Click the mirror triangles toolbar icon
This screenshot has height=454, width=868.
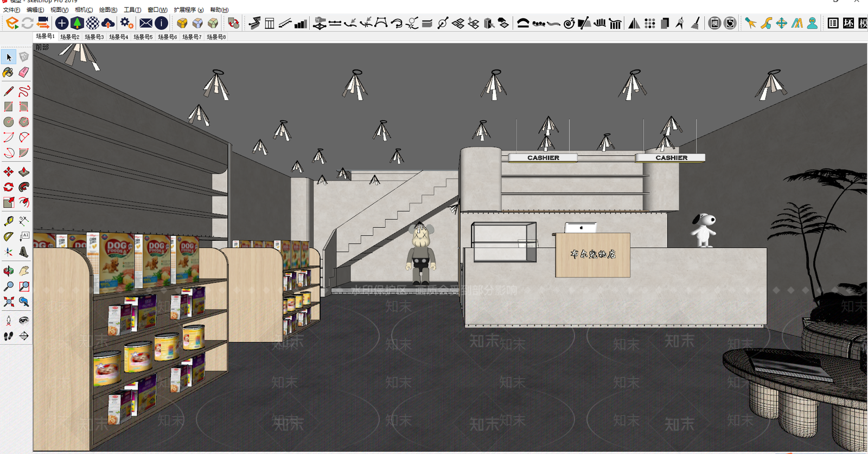[634, 23]
